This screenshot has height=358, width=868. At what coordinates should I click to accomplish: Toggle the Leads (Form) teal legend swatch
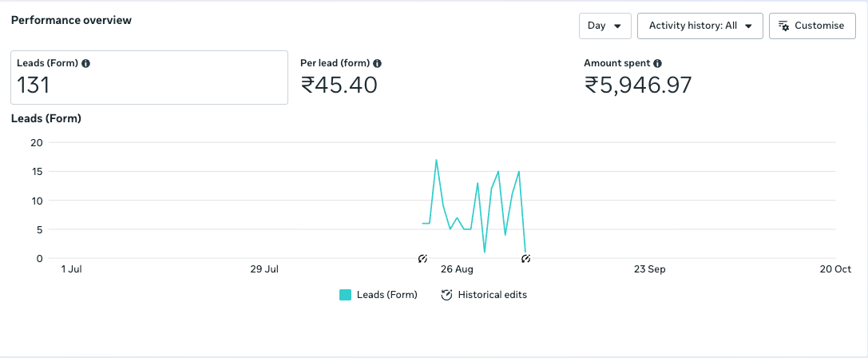point(346,295)
